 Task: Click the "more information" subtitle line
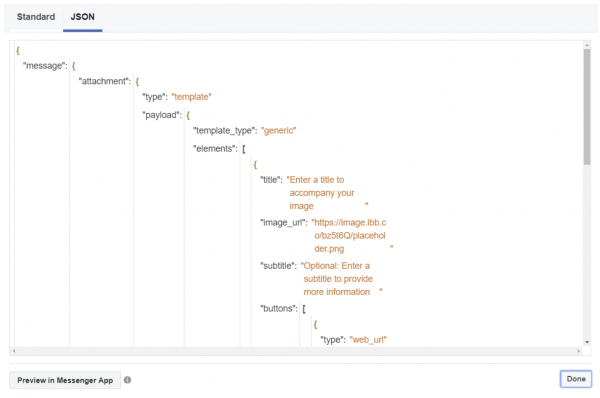[337, 292]
